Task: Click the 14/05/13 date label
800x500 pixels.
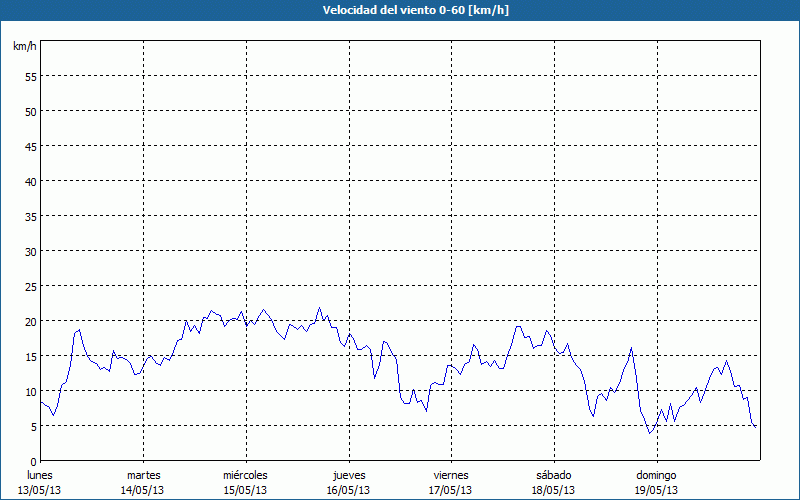Action: coord(143,490)
